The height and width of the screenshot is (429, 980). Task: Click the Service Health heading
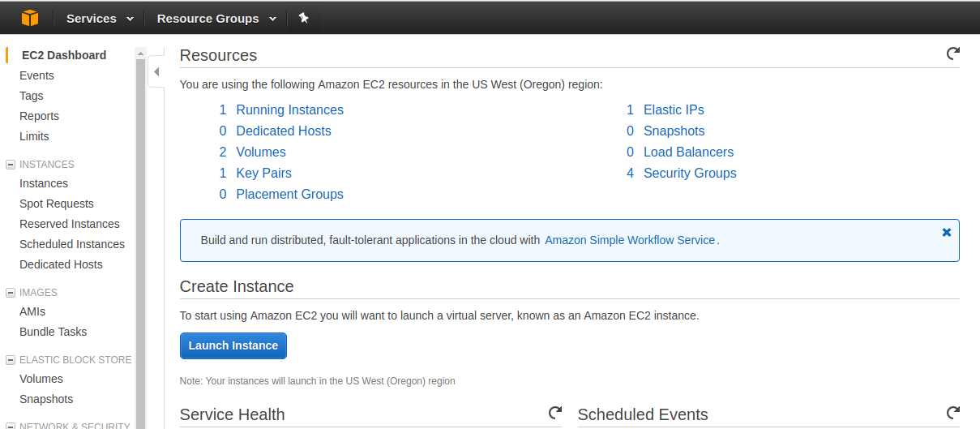pos(233,414)
